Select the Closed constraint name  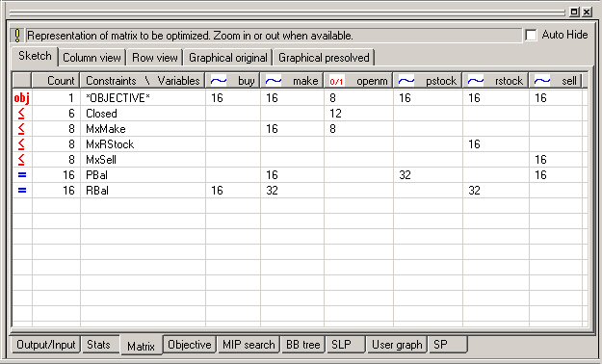tap(101, 114)
